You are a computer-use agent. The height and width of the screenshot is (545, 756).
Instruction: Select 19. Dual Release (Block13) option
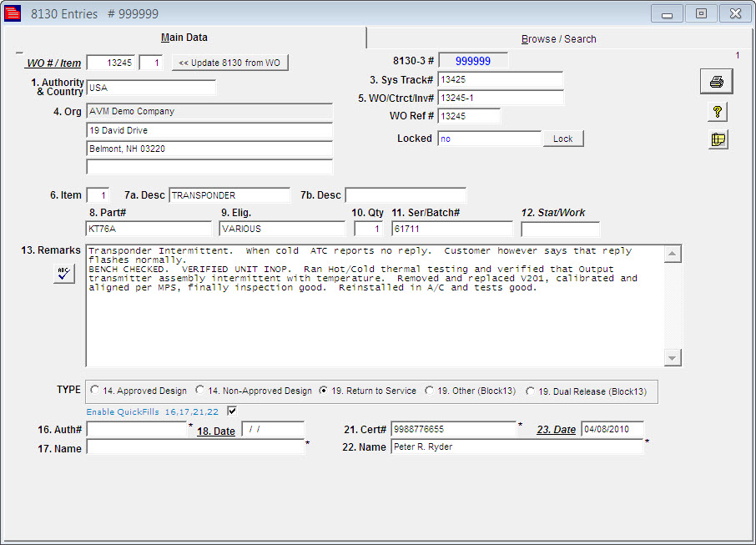[531, 391]
